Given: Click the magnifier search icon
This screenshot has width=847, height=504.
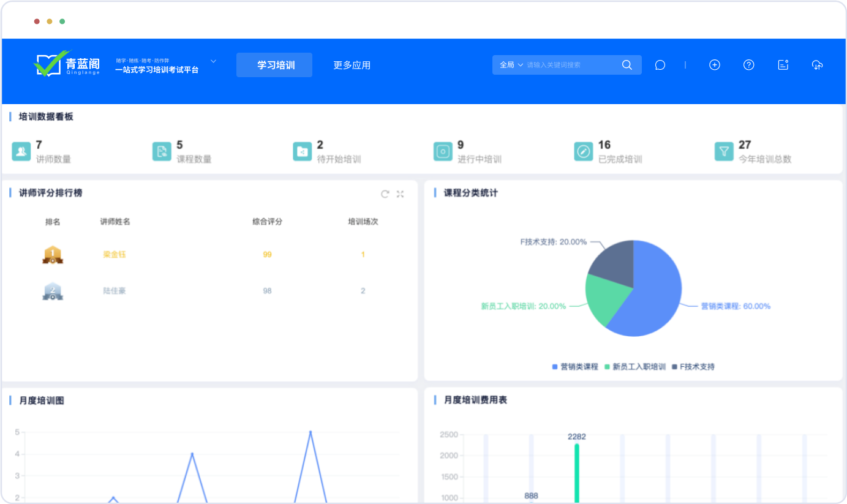Looking at the screenshot, I should tap(627, 65).
